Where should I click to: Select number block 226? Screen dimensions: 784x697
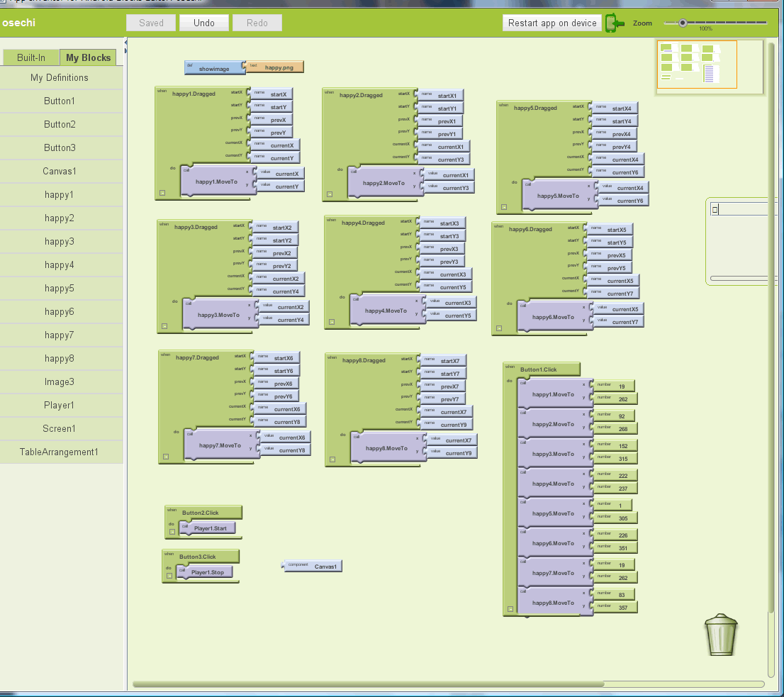(616, 535)
